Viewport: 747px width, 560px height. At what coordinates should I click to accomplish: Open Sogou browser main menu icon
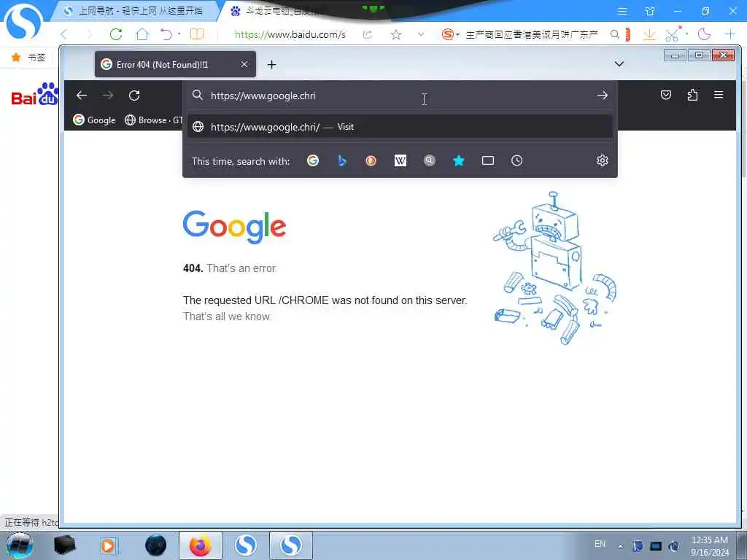pyautogui.click(x=622, y=11)
